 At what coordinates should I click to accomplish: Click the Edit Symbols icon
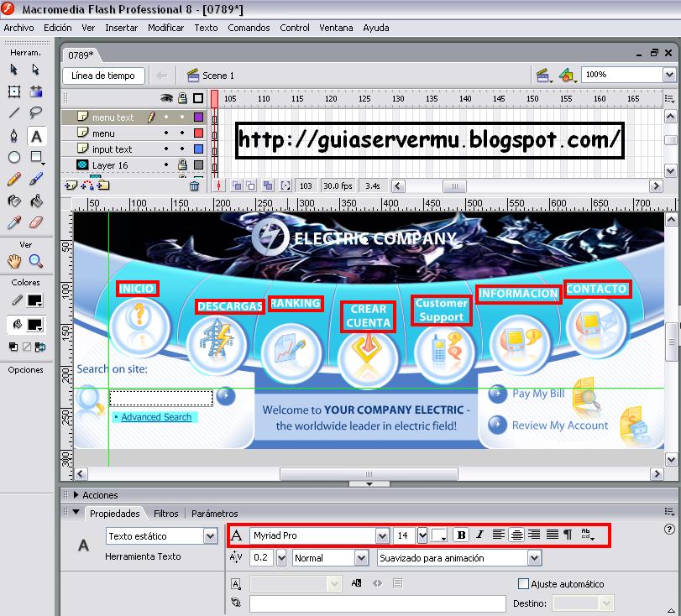pos(568,76)
